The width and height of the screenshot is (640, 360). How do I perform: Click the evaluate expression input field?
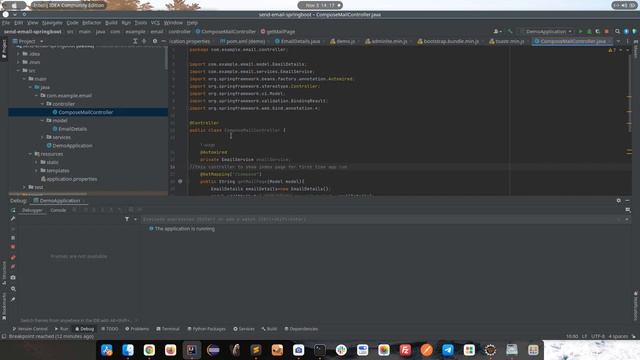(x=380, y=219)
